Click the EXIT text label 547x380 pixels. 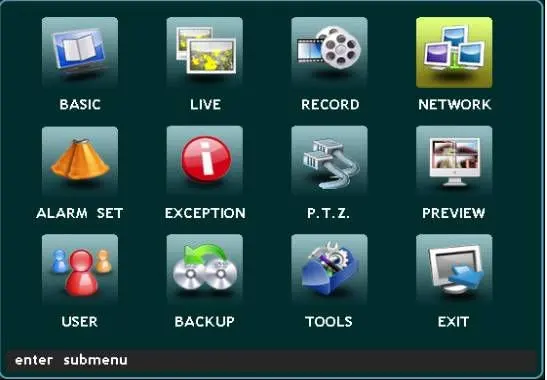[453, 321]
